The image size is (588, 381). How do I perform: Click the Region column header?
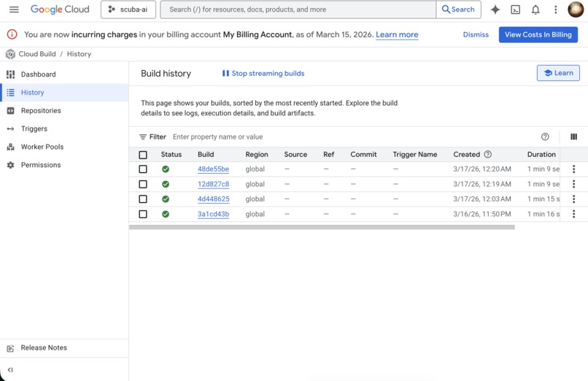[x=257, y=155]
